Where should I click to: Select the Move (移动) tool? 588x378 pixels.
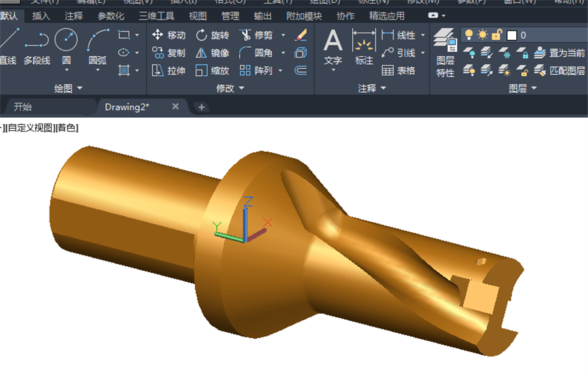pos(169,35)
